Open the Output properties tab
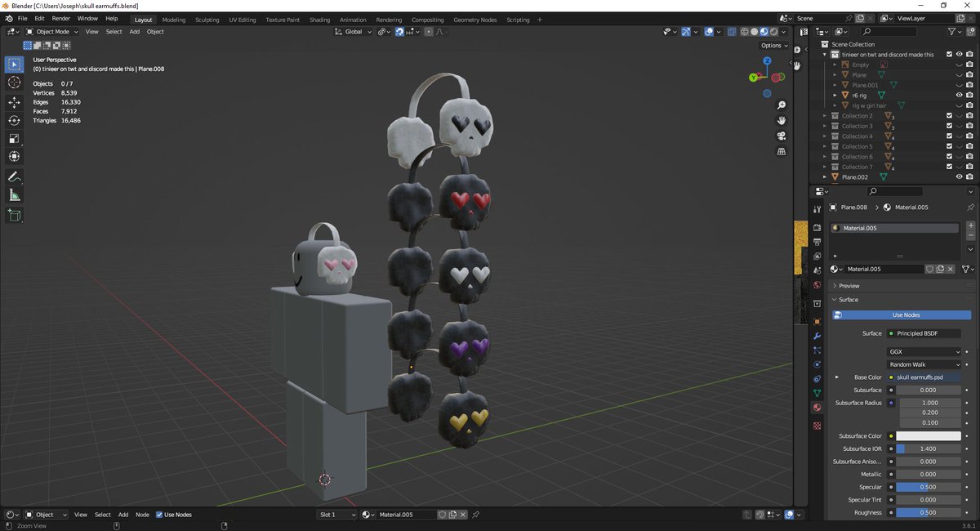This screenshot has width=980, height=531. tap(817, 242)
